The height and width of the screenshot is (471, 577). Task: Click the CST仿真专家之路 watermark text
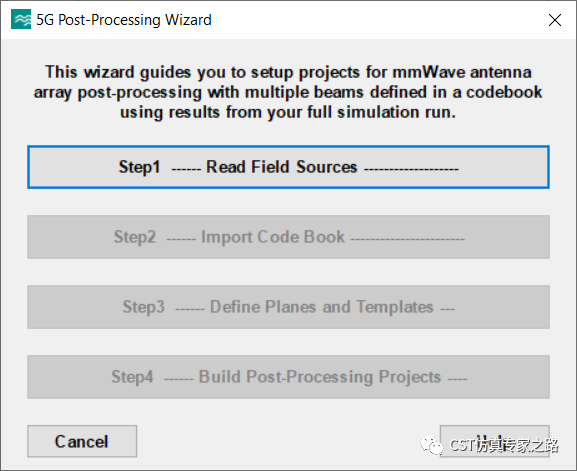coord(504,446)
